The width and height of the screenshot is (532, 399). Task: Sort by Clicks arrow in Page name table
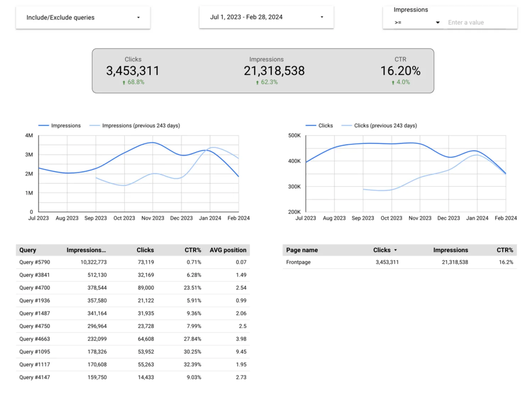pyautogui.click(x=395, y=250)
